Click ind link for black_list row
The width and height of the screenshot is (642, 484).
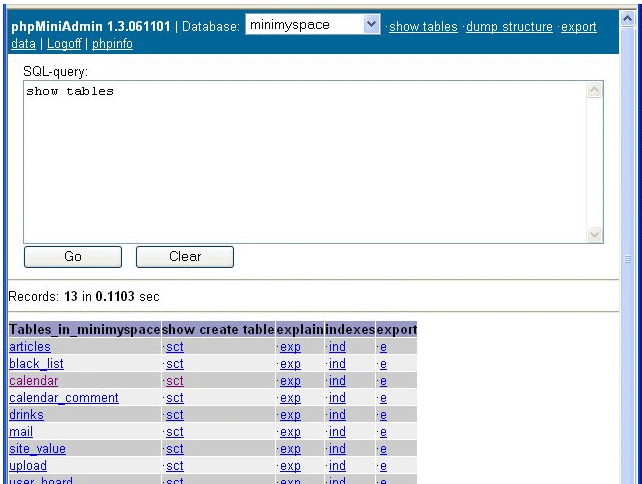(x=337, y=364)
